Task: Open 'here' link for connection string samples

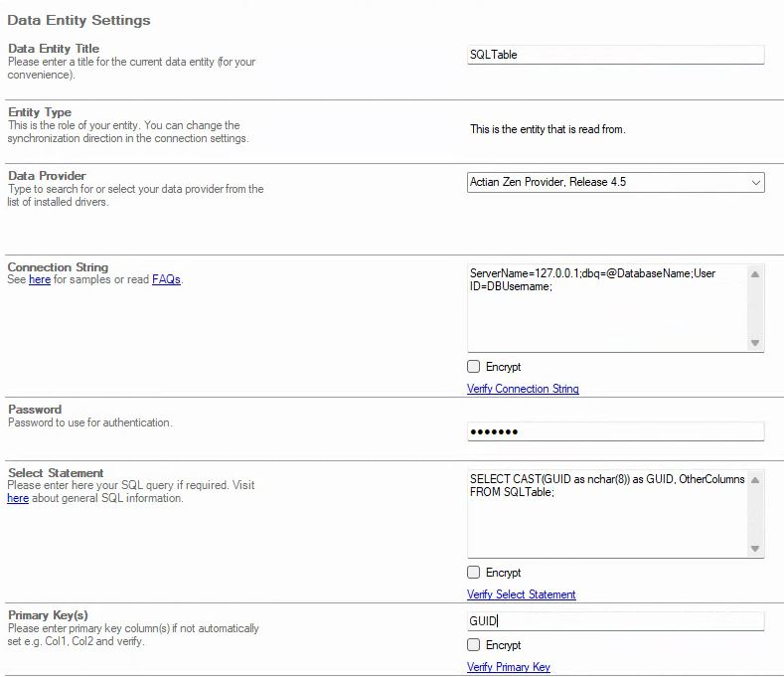Action: pos(40,279)
